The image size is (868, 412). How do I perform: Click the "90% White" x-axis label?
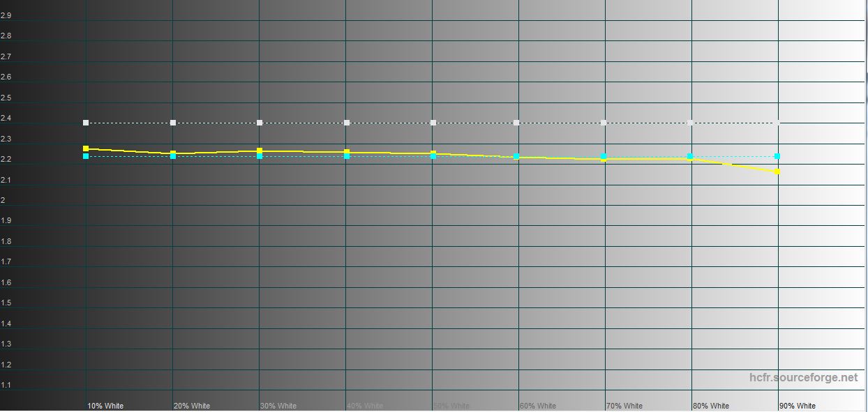point(798,406)
